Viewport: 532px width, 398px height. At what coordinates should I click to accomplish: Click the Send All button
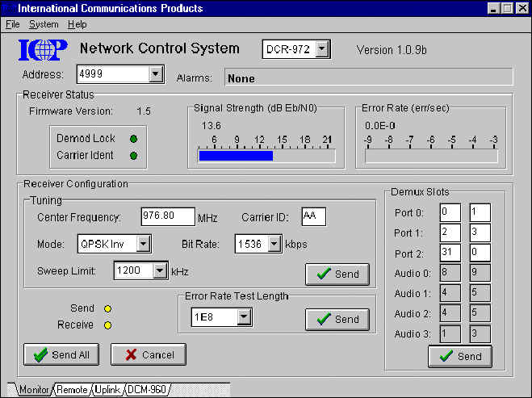pos(61,354)
